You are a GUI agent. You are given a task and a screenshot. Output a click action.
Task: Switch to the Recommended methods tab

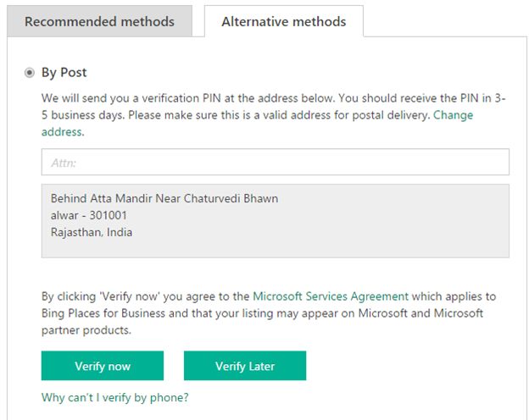click(99, 21)
